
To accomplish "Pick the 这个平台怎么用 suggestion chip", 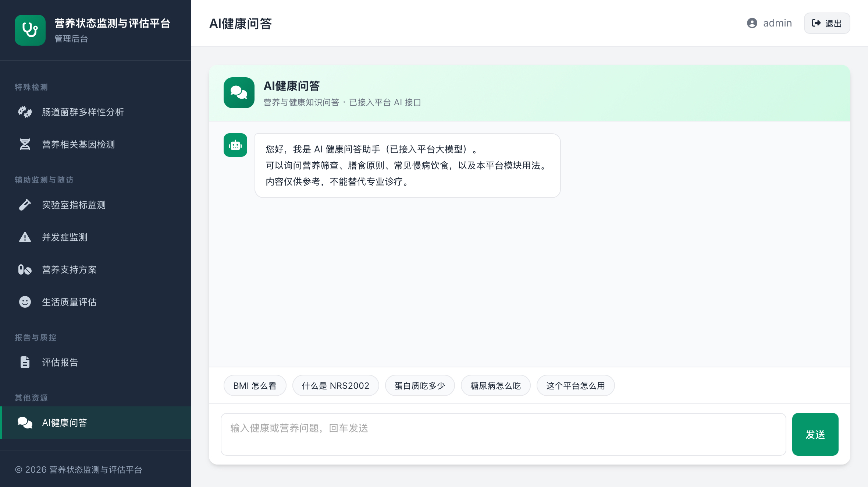I will (576, 385).
